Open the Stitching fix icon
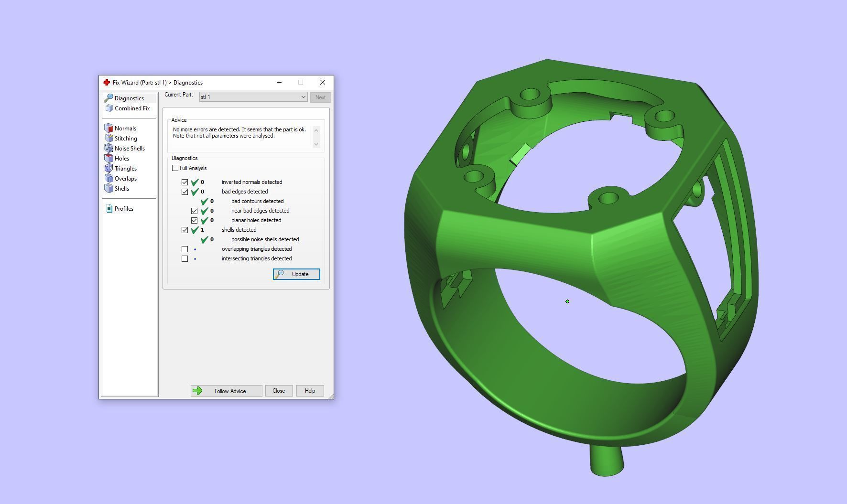847x504 pixels. point(109,139)
